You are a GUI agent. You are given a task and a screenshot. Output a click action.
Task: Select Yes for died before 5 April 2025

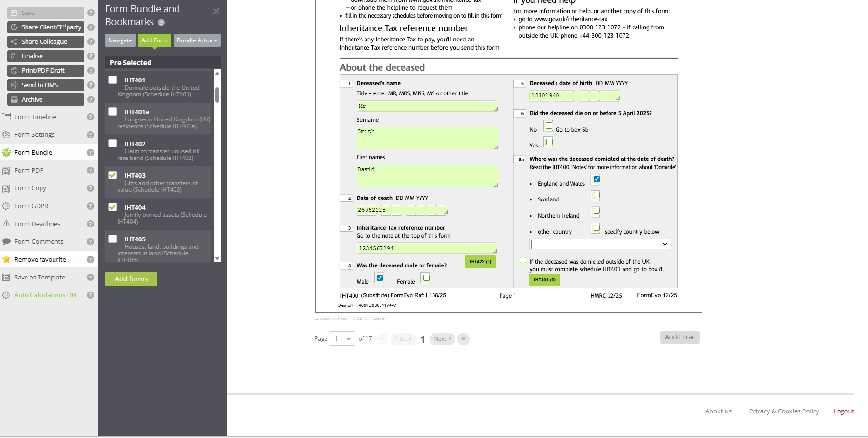pyautogui.click(x=549, y=142)
